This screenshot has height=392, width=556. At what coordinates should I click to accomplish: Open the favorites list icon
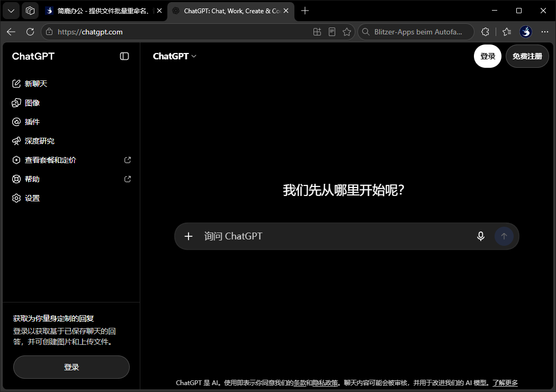click(x=507, y=32)
